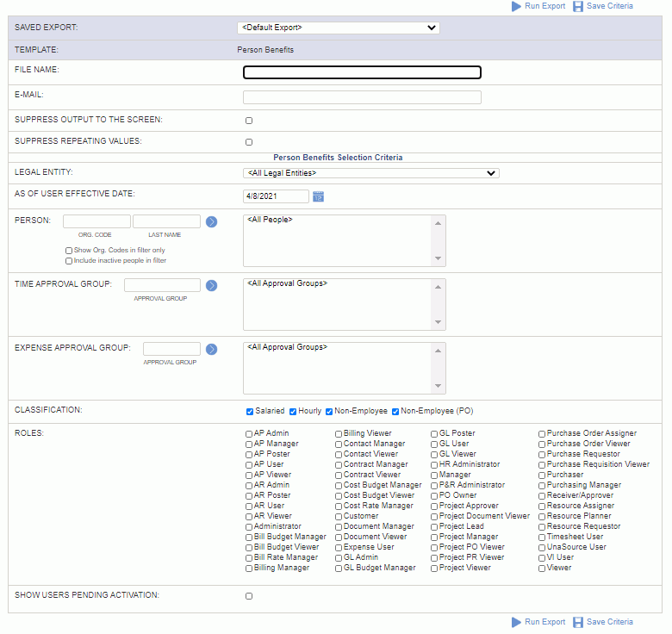The width and height of the screenshot is (672, 634).
Task: Uncheck the Hourly classification
Action: pyautogui.click(x=293, y=412)
